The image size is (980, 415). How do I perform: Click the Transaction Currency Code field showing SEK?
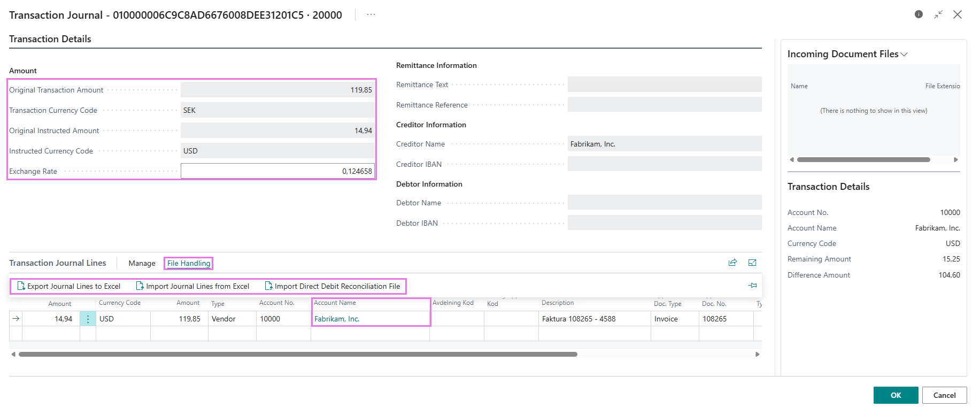click(x=277, y=110)
